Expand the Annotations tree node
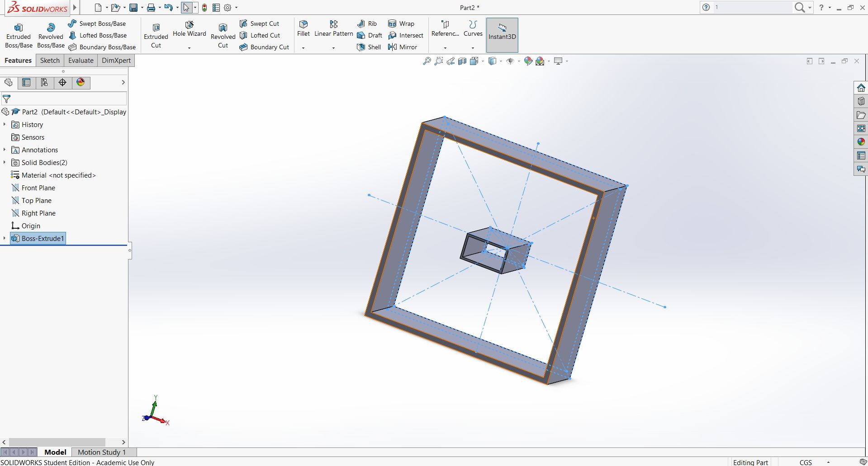Screen dimensions: 868x466 pos(5,150)
